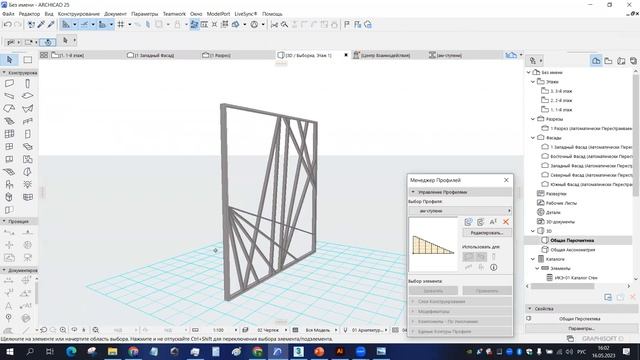Toggle the highlighted Trace icon in toolbar
Screen dimensions: 640x360
194,24
